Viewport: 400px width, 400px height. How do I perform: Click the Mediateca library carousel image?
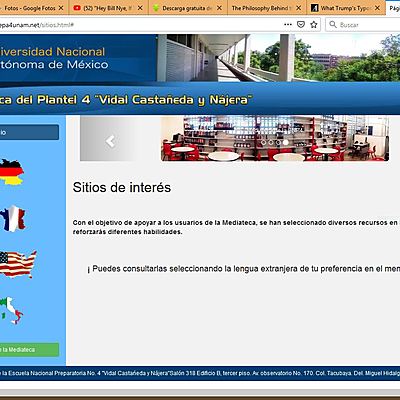pyautogui.click(x=275, y=138)
